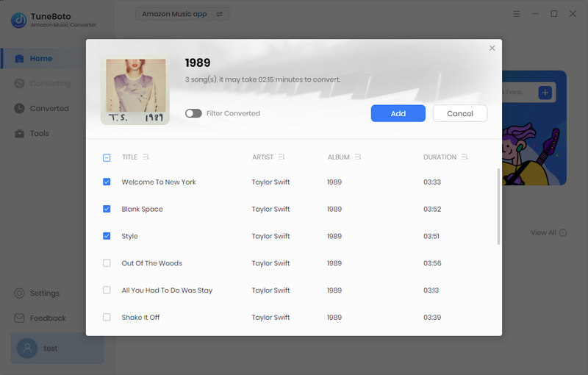Uncheck the Style song checkbox
Screen dimensions: 588x375
pyautogui.click(x=107, y=236)
